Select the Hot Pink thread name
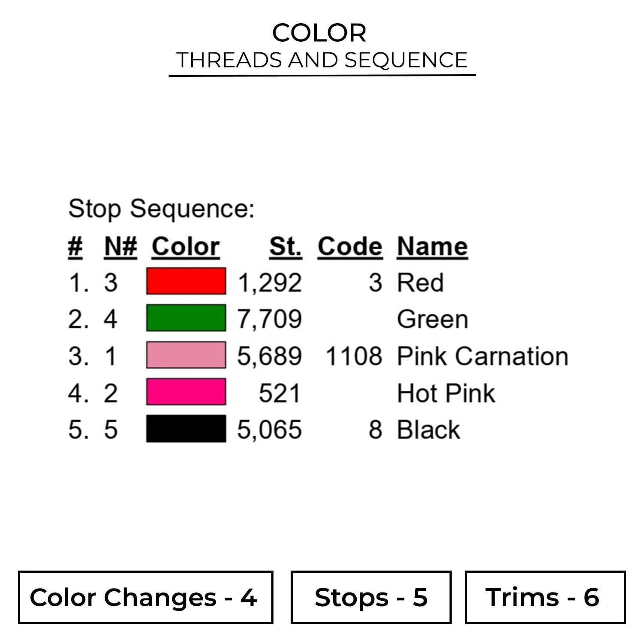The image size is (644, 644). coord(446,393)
